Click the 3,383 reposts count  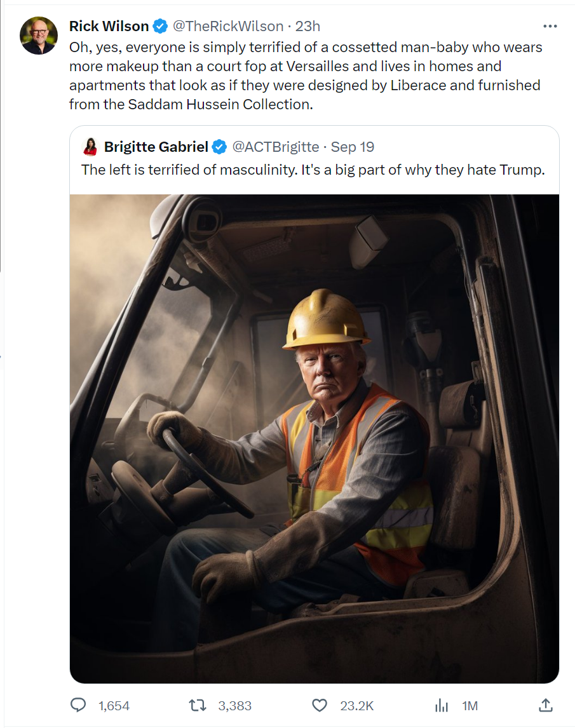click(234, 706)
